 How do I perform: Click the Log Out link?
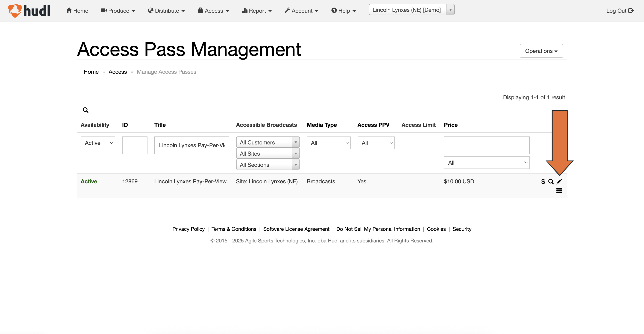point(620,11)
